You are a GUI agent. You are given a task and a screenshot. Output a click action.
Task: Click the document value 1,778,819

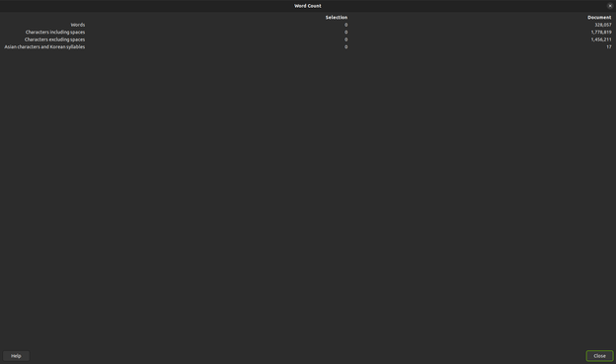pyautogui.click(x=601, y=33)
